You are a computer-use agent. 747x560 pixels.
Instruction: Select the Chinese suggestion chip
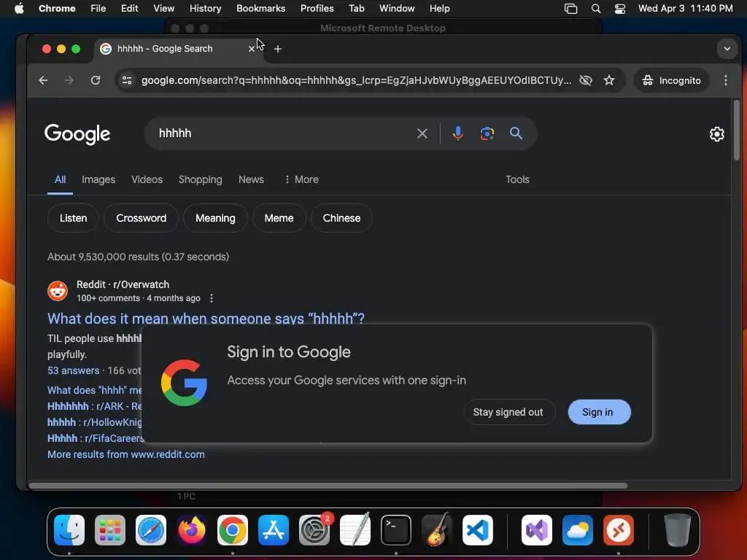[x=341, y=218]
